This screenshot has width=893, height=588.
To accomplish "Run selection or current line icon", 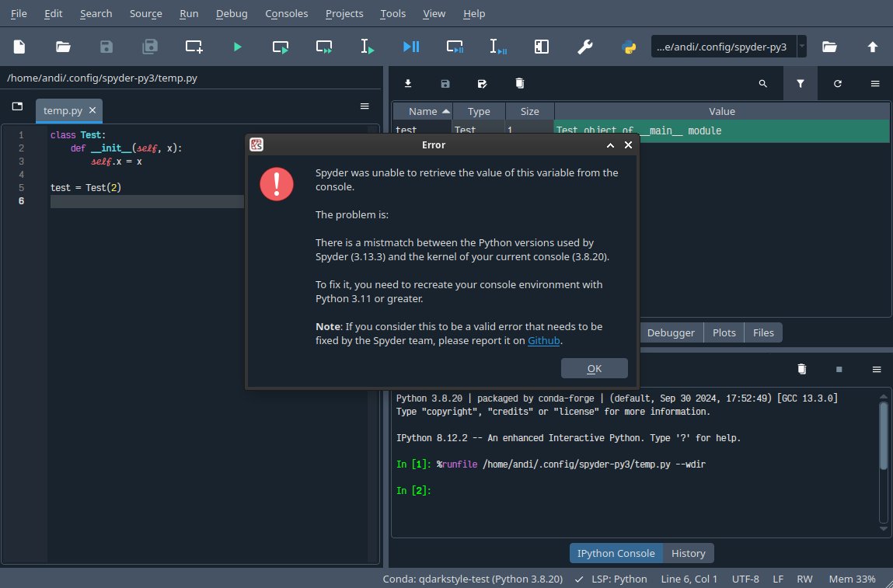I will click(x=368, y=47).
